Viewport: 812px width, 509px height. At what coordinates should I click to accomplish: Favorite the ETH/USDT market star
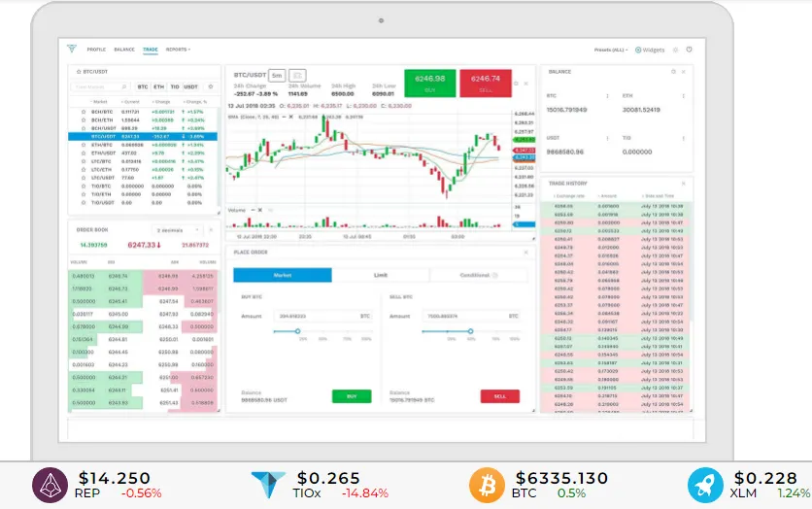[83, 153]
